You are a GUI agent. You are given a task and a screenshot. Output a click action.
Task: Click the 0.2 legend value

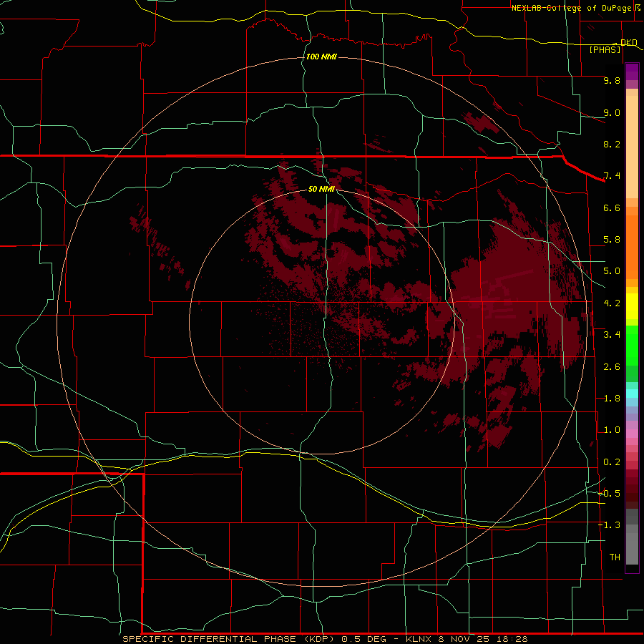tap(612, 462)
